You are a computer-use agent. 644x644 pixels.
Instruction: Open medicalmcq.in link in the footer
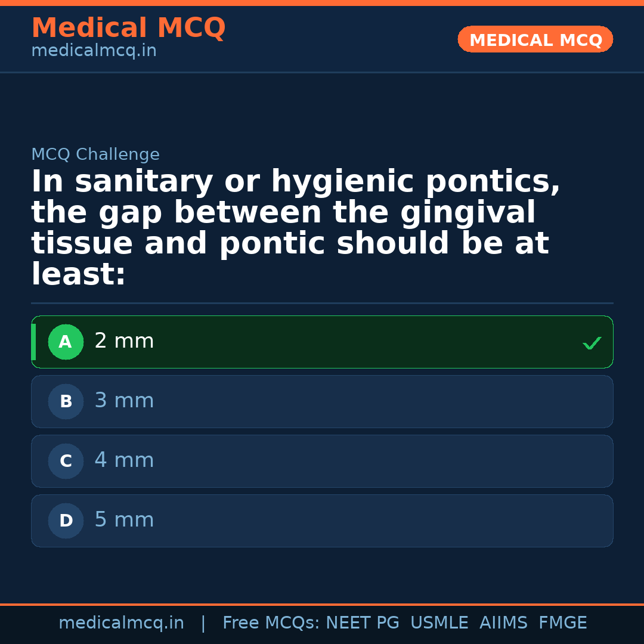121,623
